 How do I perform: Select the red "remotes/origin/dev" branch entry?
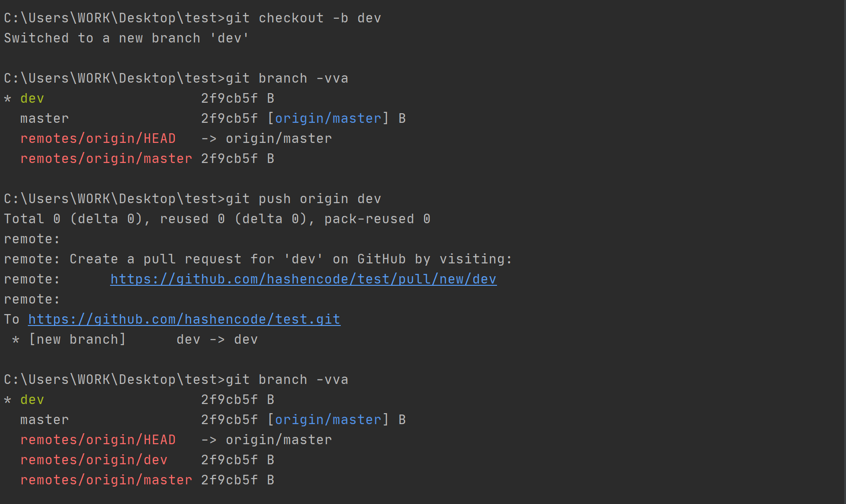tap(94, 460)
